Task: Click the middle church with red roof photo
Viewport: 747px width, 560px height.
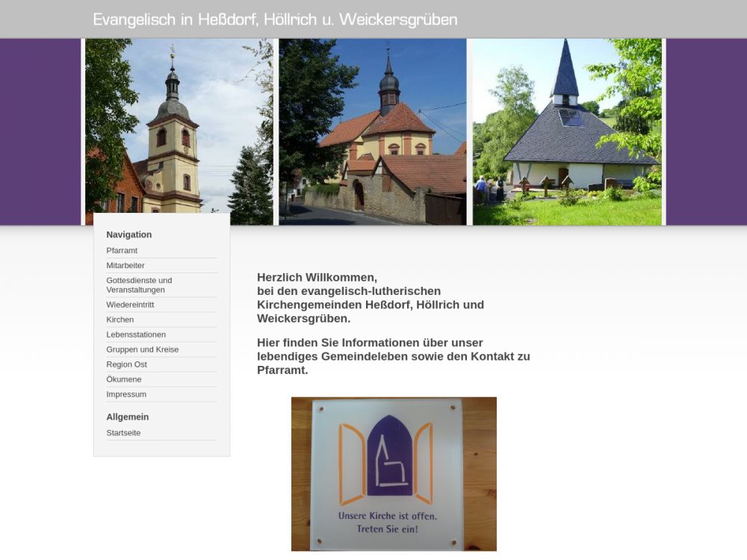Action: pos(372,131)
